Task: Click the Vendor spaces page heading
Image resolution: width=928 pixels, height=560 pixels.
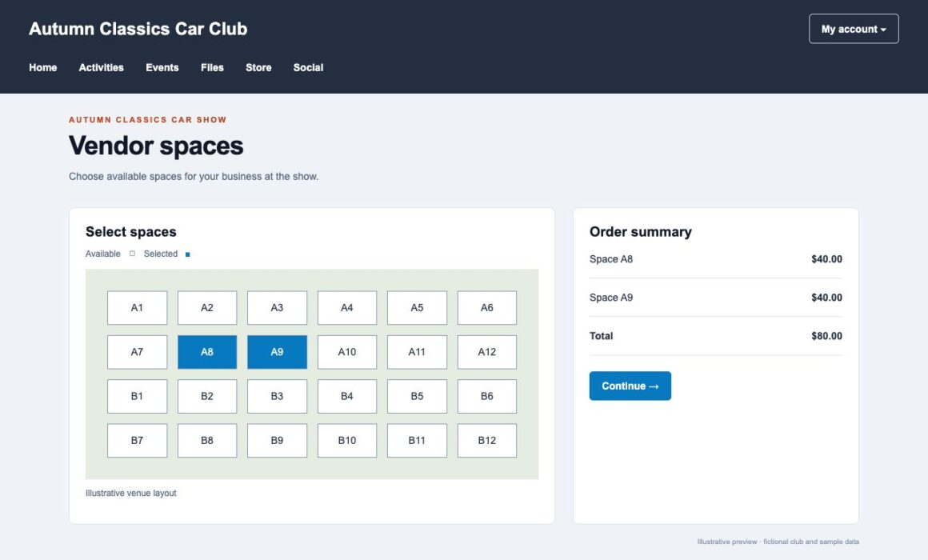Action: (x=156, y=146)
